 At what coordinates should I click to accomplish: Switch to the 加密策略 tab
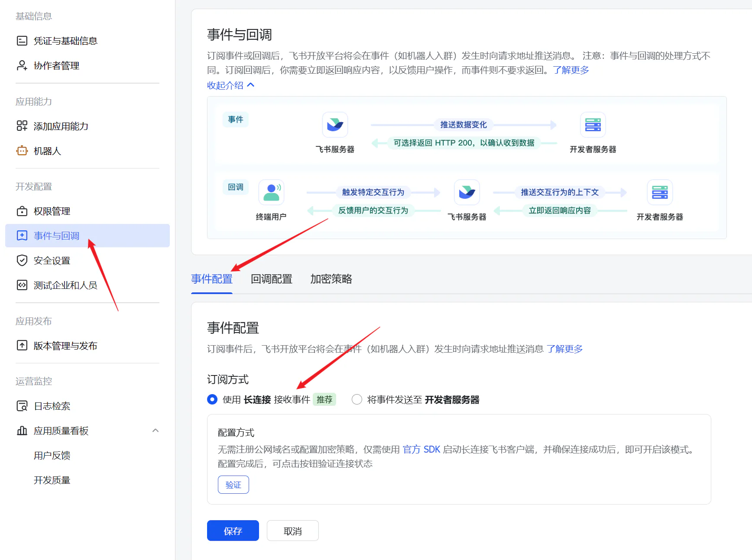click(x=331, y=279)
